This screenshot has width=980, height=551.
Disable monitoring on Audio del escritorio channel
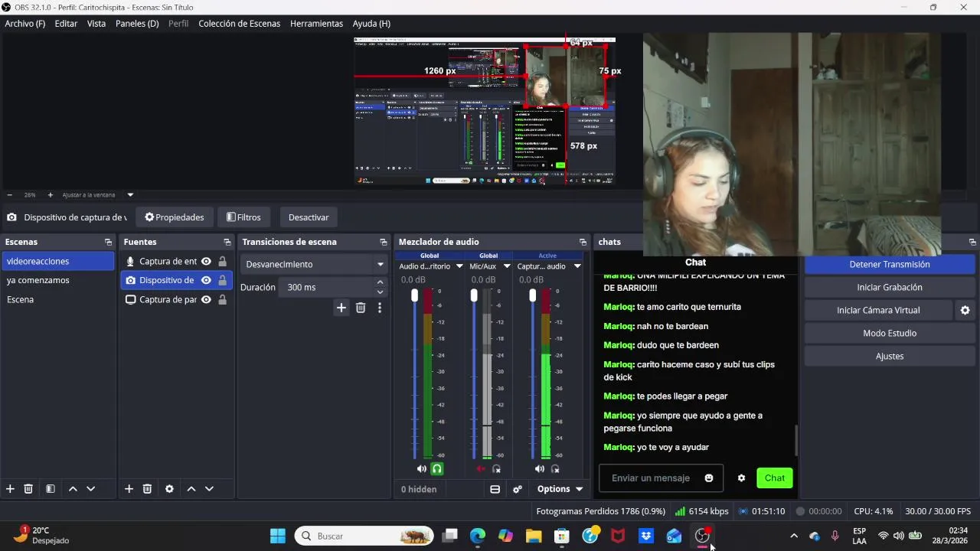(x=437, y=468)
